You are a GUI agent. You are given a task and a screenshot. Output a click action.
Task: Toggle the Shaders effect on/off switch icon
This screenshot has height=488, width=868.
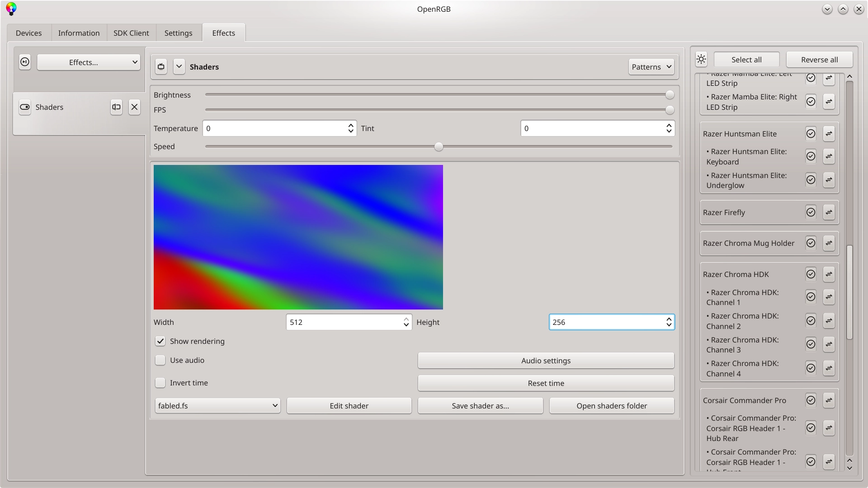tap(25, 107)
